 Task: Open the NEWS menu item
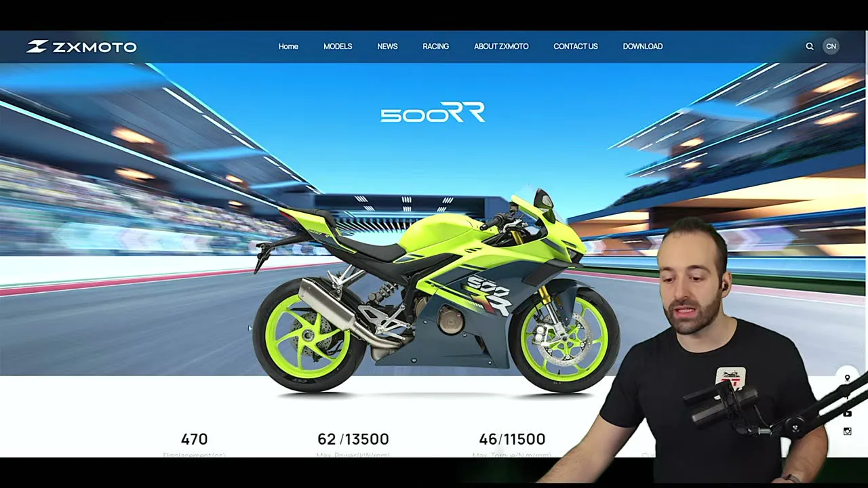387,46
